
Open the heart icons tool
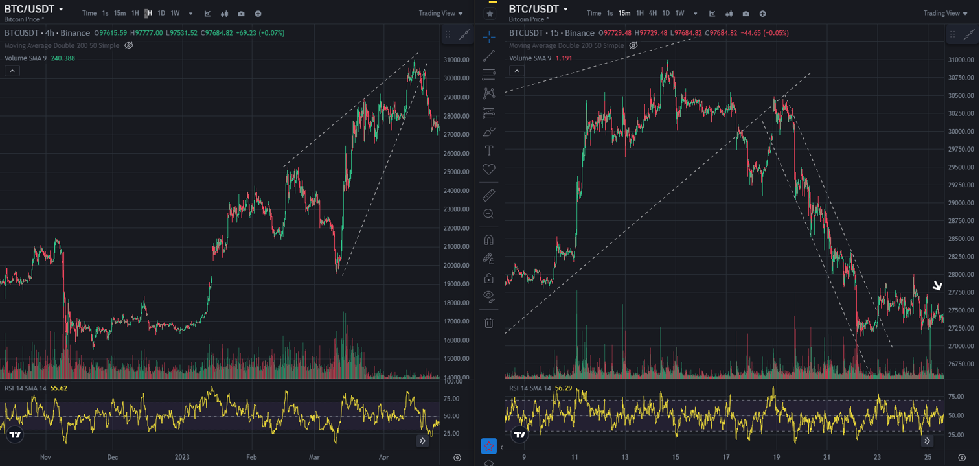point(489,170)
